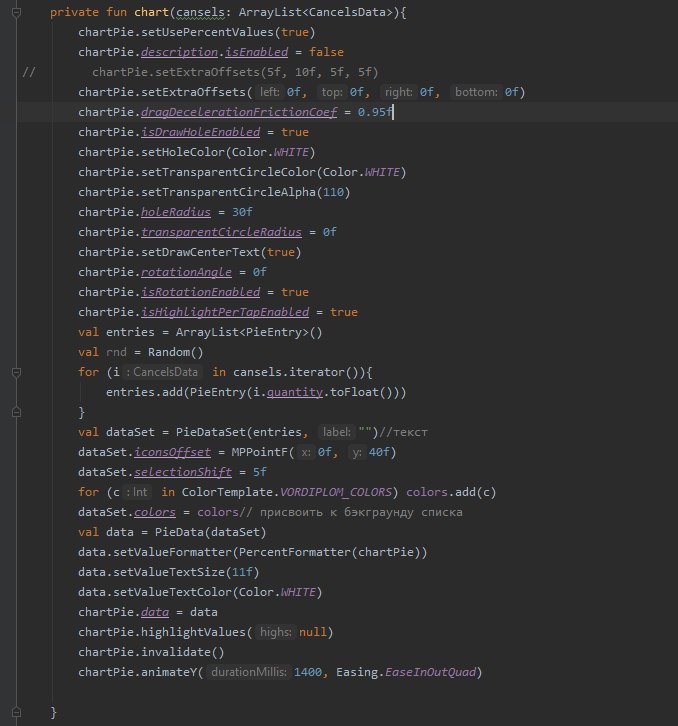Click the 'label:' parameter hint

click(337, 432)
